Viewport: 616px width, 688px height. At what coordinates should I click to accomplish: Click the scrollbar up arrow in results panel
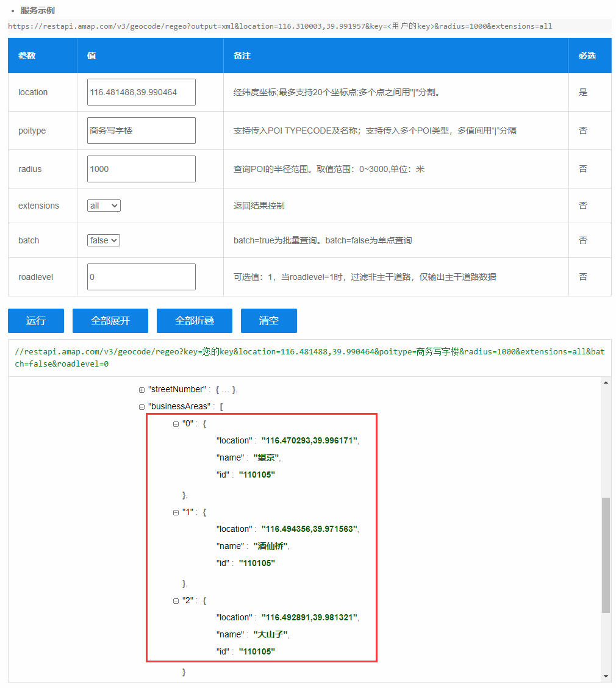pos(606,383)
